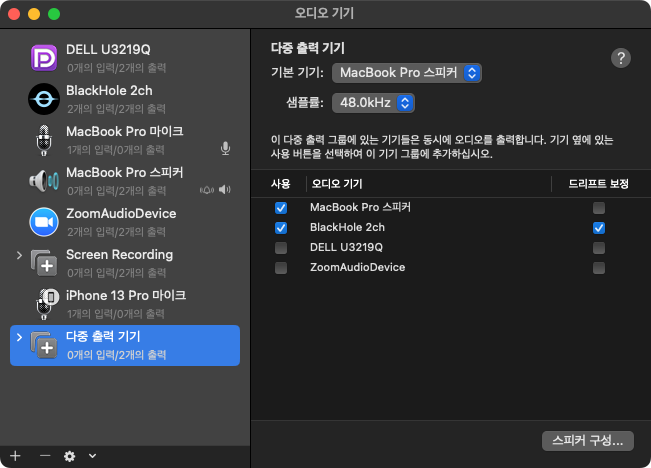Screen dimensions: 651x468
Task: Select the DELL U3219Q display icon
Action: 44,58
